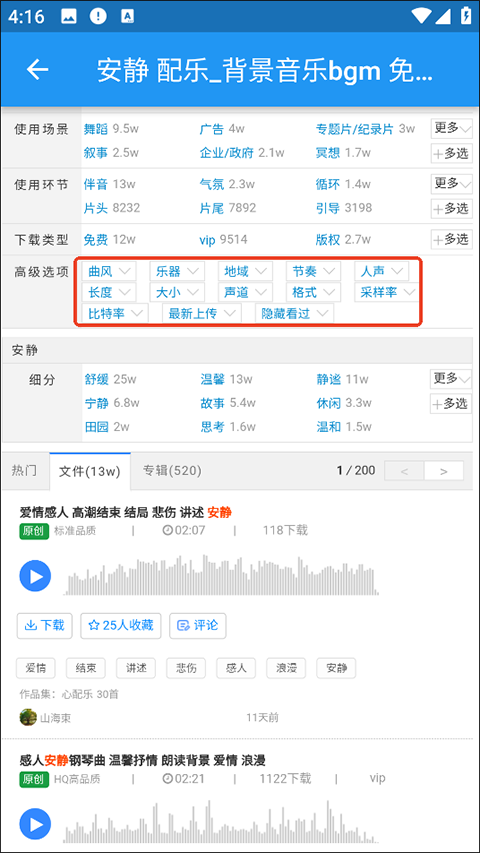Open the 长度 dropdown
The height and width of the screenshot is (853, 480).
pos(109,292)
